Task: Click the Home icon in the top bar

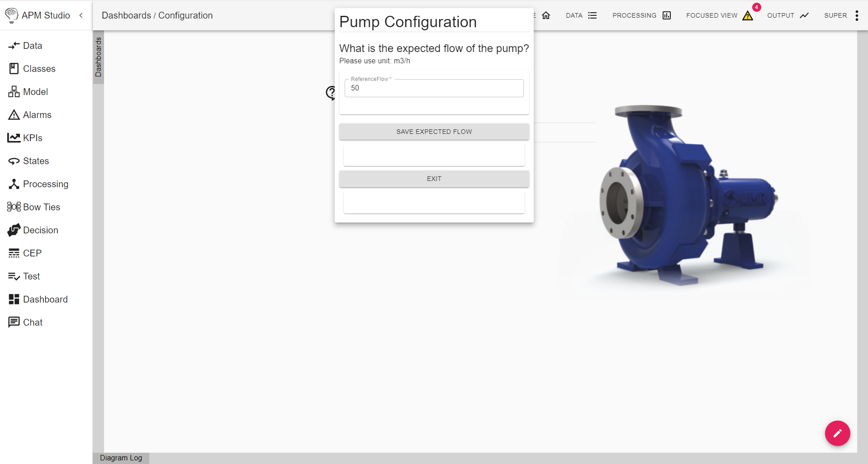Action: (546, 15)
